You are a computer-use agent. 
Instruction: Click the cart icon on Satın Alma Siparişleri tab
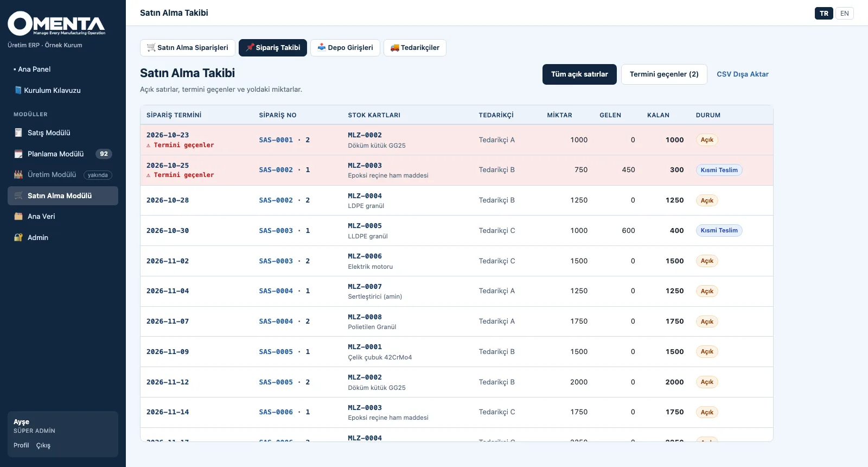(151, 47)
